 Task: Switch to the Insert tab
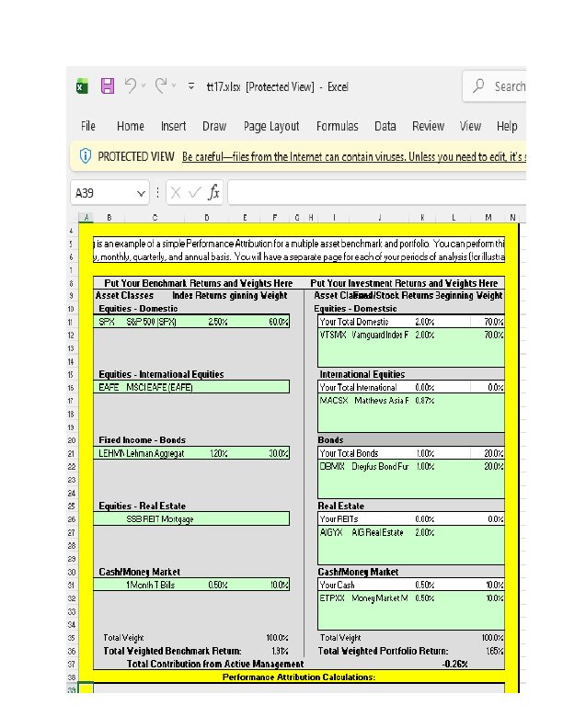click(173, 126)
